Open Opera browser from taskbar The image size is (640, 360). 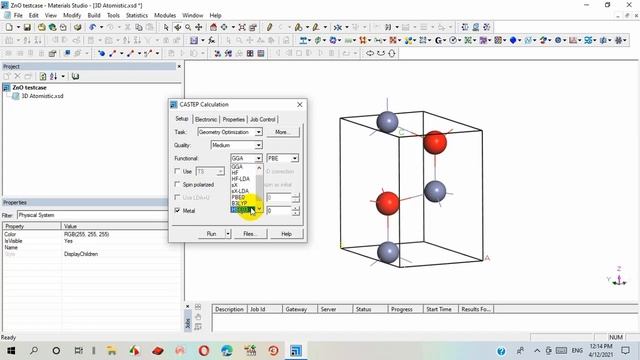pyautogui.click(x=204, y=351)
